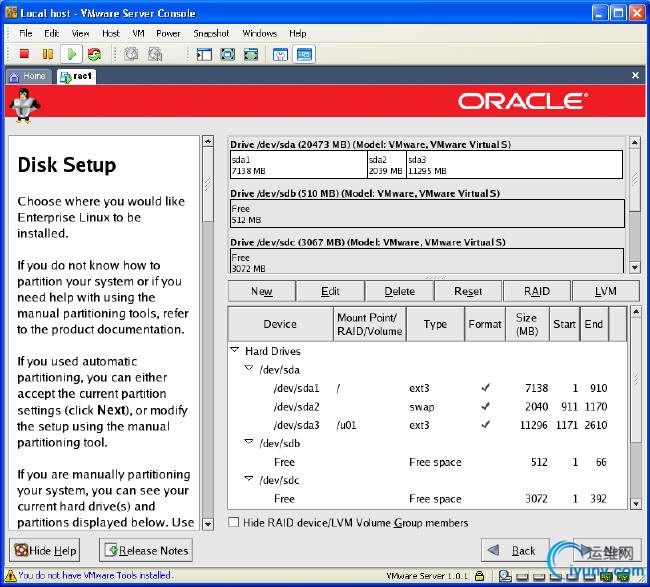Click the help panel scrollbar down arrow
The width and height of the screenshot is (650, 587).
207,523
